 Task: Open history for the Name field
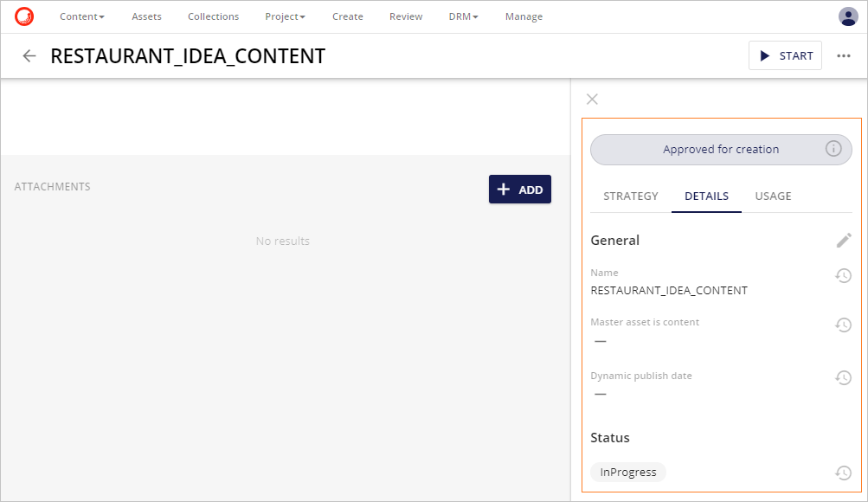coord(843,275)
